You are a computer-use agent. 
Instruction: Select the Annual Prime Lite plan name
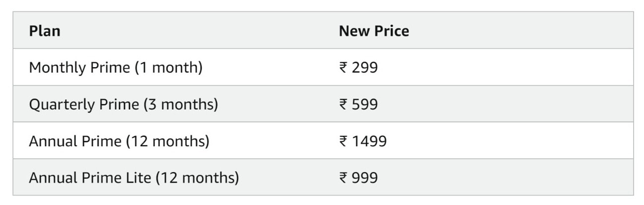89,178
